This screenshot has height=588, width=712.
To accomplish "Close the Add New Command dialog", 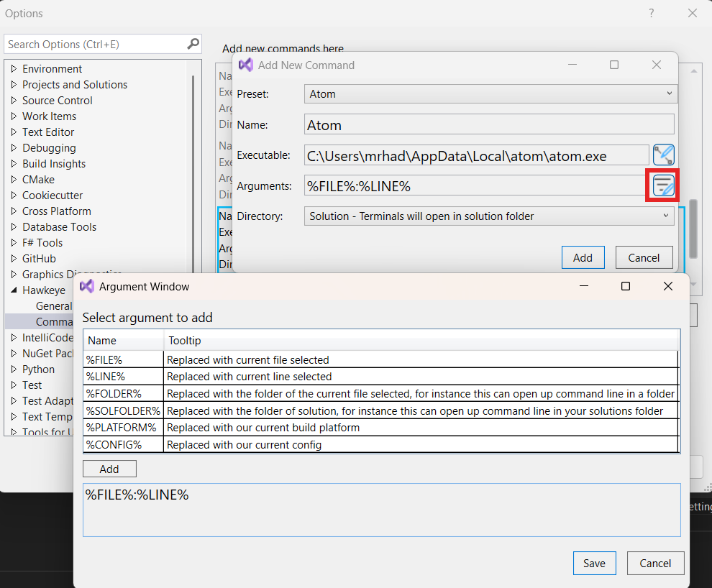I will [656, 65].
